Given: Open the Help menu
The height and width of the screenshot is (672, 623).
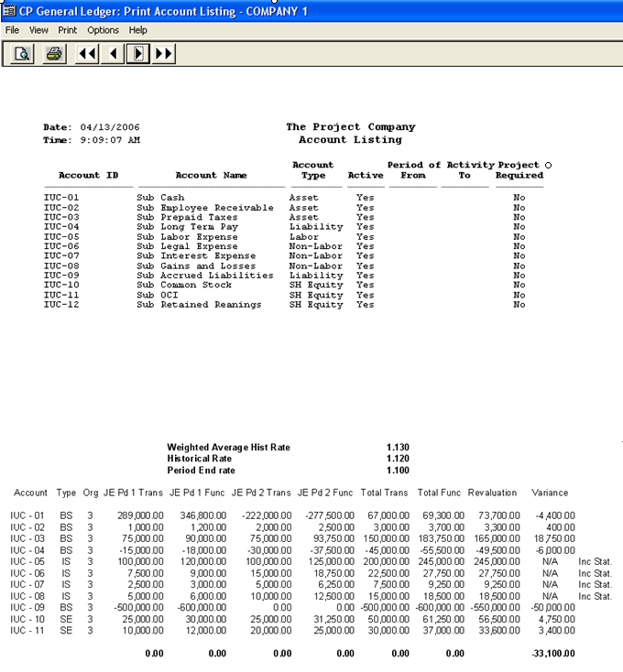Looking at the screenshot, I should (x=137, y=30).
